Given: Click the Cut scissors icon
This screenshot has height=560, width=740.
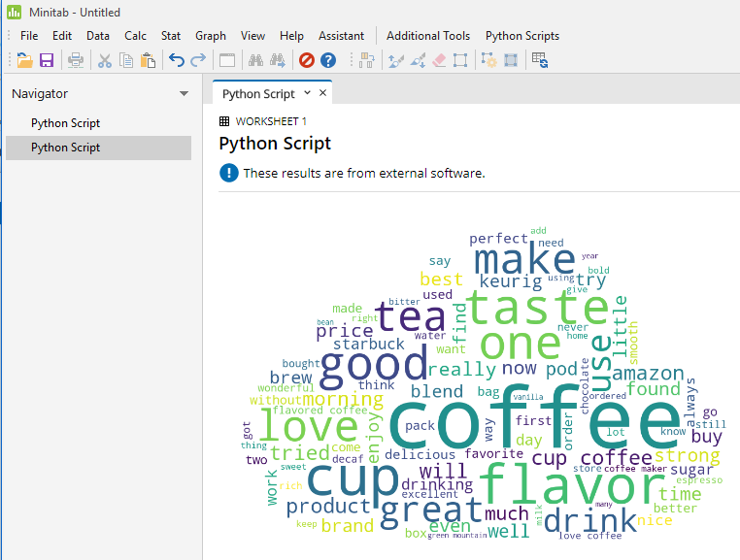Looking at the screenshot, I should click(x=105, y=60).
